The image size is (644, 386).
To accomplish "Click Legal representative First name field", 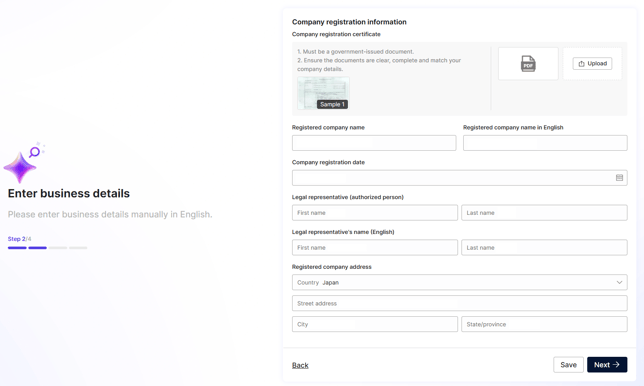I will tap(375, 213).
